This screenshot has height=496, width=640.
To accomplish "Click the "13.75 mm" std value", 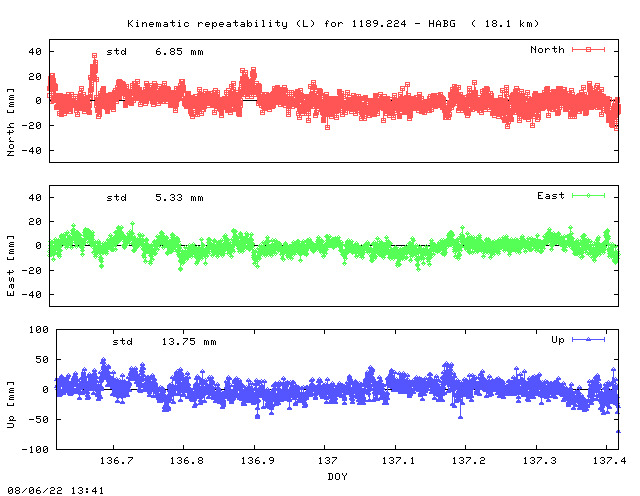I will [189, 342].
